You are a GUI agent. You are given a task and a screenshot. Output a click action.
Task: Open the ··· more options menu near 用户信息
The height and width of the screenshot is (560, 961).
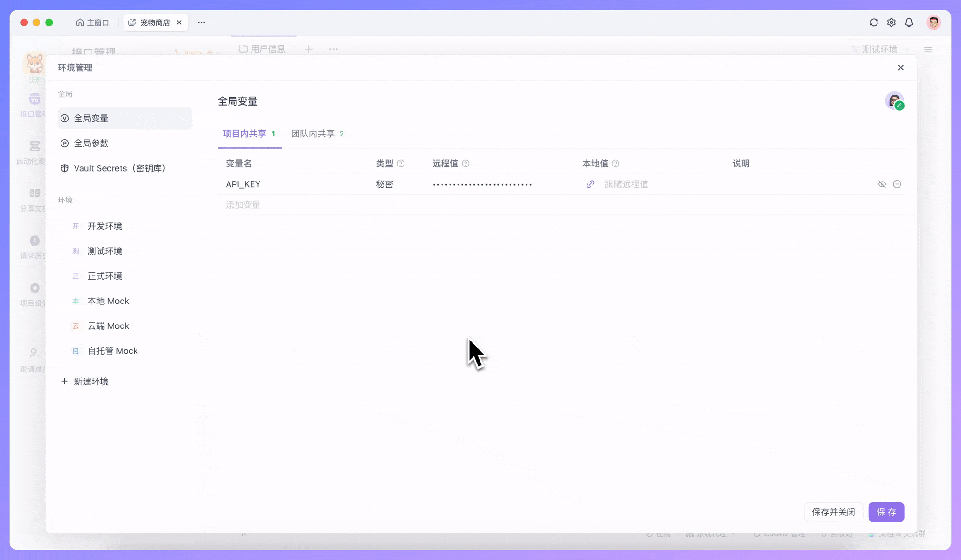pyautogui.click(x=333, y=49)
